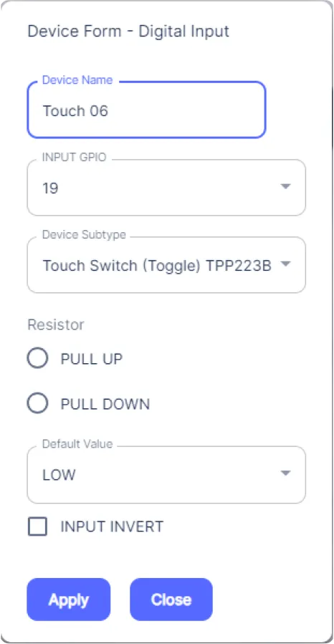Apply the device form changes
Image resolution: width=334 pixels, height=644 pixels.
(69, 600)
